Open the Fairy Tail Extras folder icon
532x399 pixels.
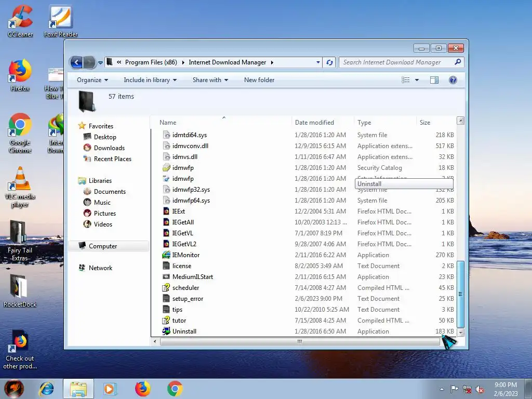click(20, 241)
